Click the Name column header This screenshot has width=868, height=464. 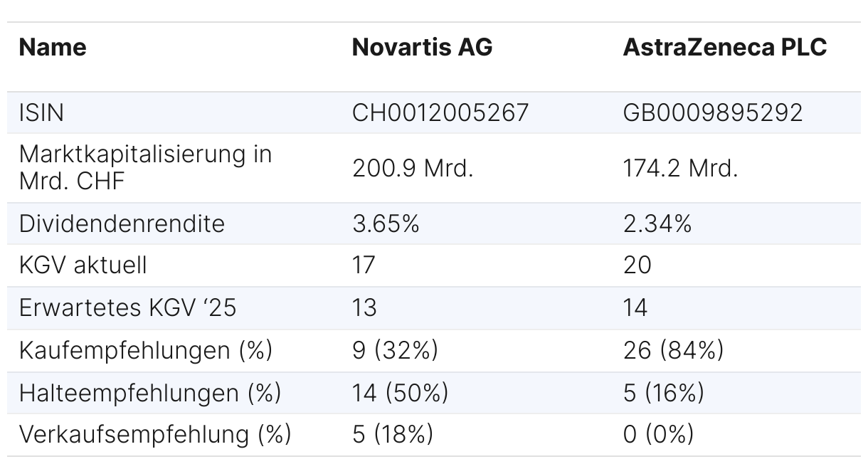click(53, 48)
